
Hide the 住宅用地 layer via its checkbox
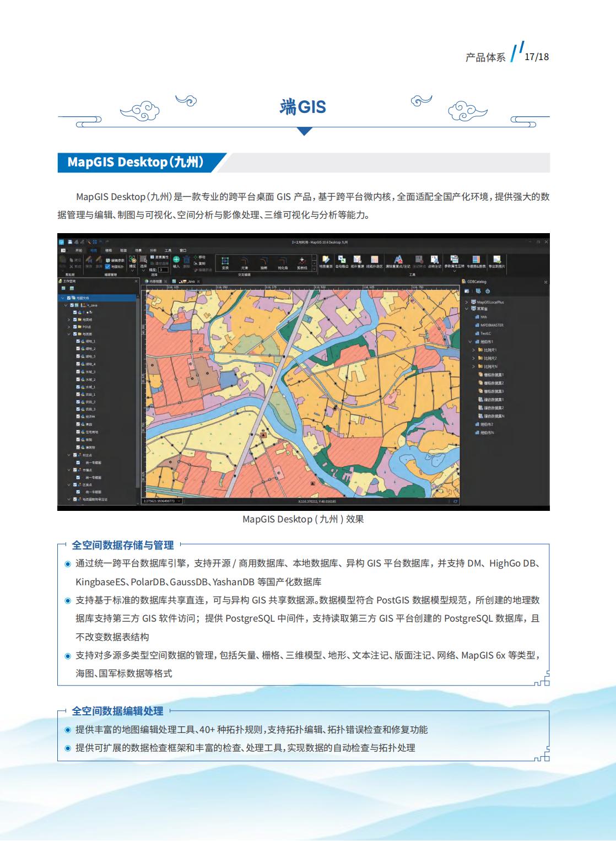pyautogui.click(x=79, y=432)
